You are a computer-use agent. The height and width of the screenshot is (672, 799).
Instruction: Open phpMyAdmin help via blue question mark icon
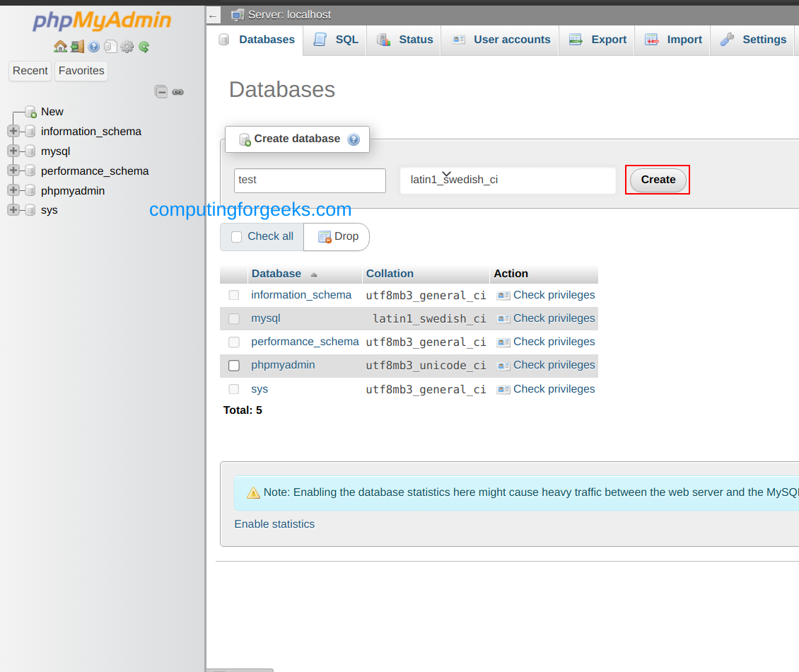(94, 47)
